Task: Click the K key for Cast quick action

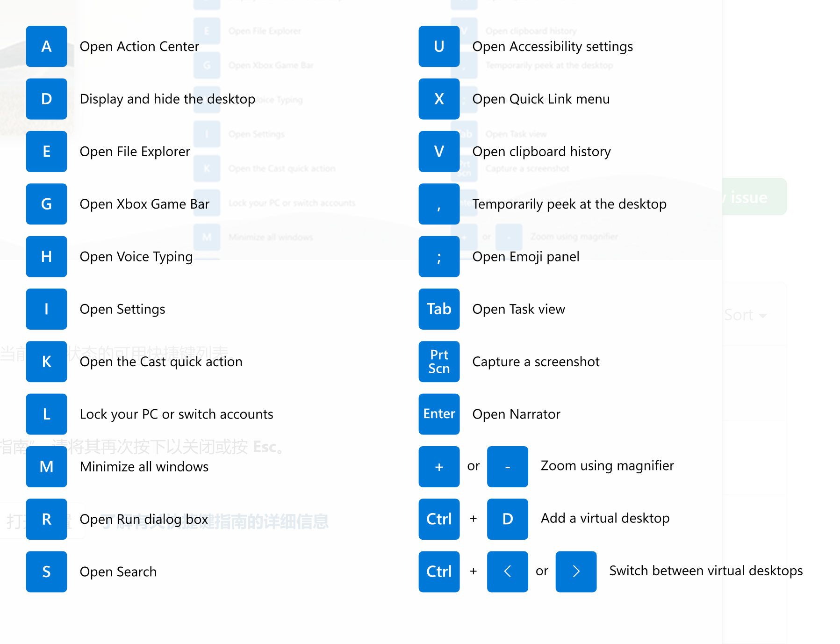Action: [x=46, y=362]
